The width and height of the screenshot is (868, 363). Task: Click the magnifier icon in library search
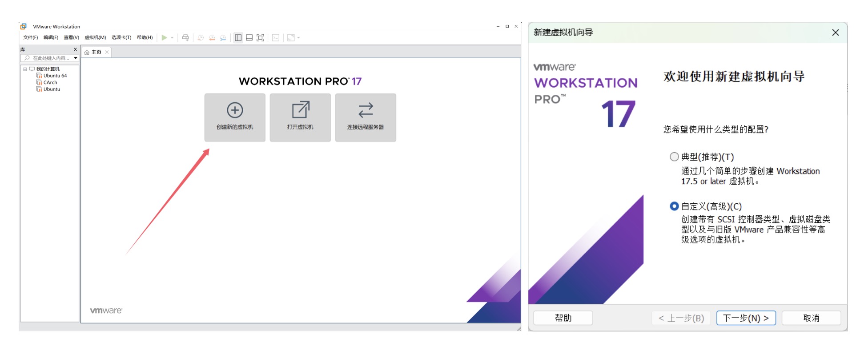[27, 58]
